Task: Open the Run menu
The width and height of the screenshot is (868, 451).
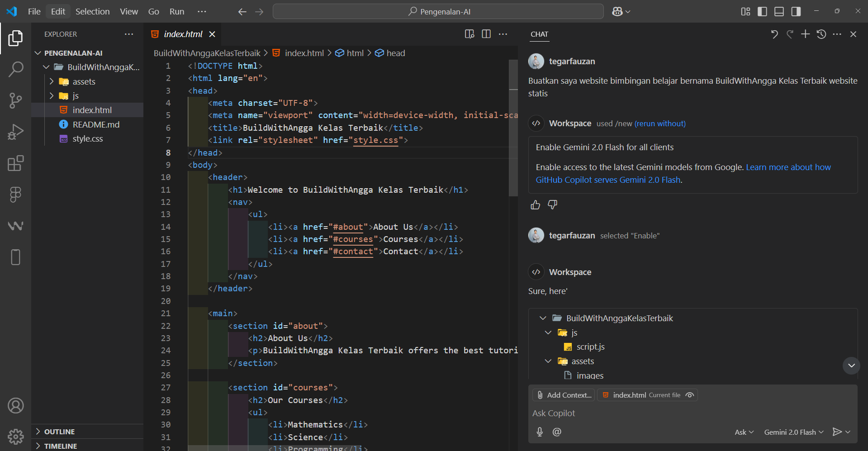Action: point(177,12)
